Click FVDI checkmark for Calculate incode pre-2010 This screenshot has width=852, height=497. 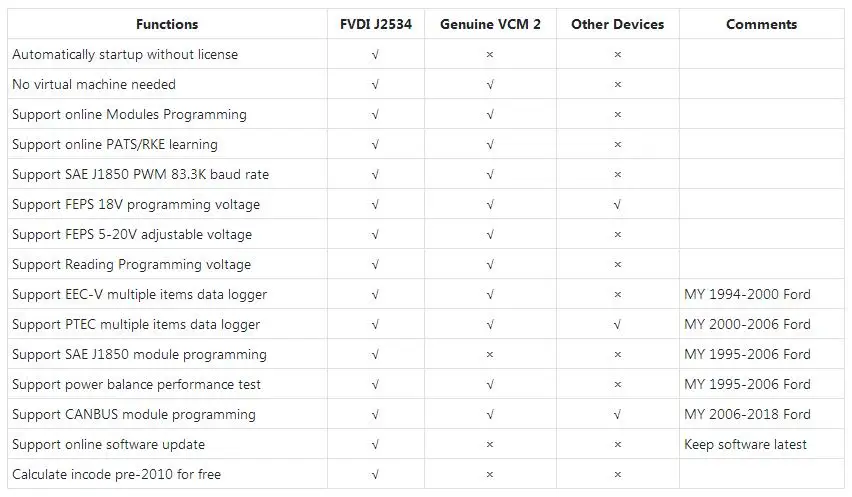tap(375, 474)
